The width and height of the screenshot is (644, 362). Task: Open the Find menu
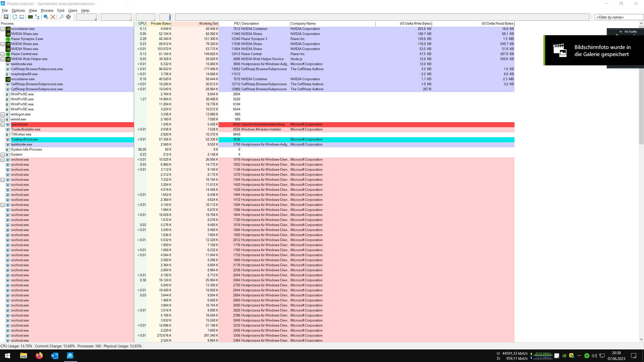(61, 10)
